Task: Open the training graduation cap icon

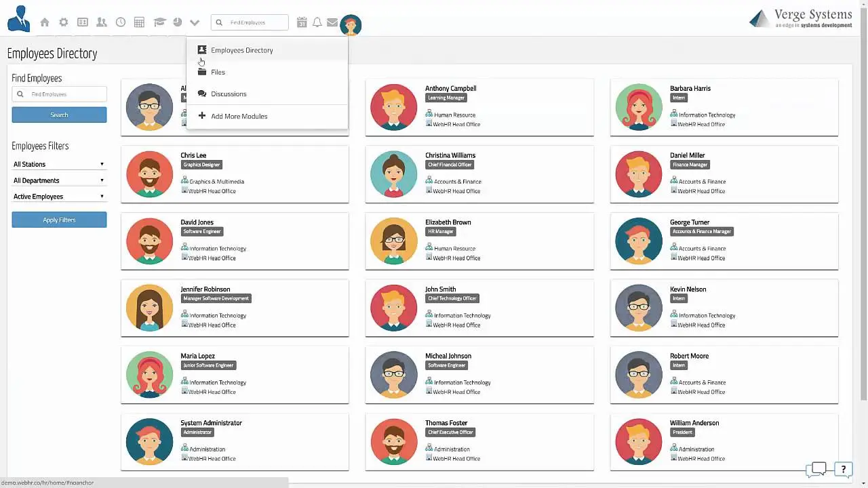Action: [x=158, y=22]
